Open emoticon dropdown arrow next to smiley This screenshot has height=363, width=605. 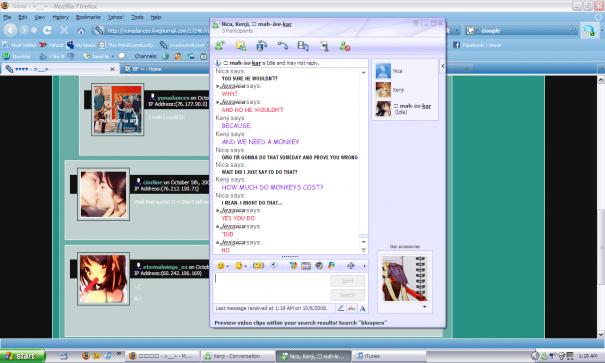227,266
